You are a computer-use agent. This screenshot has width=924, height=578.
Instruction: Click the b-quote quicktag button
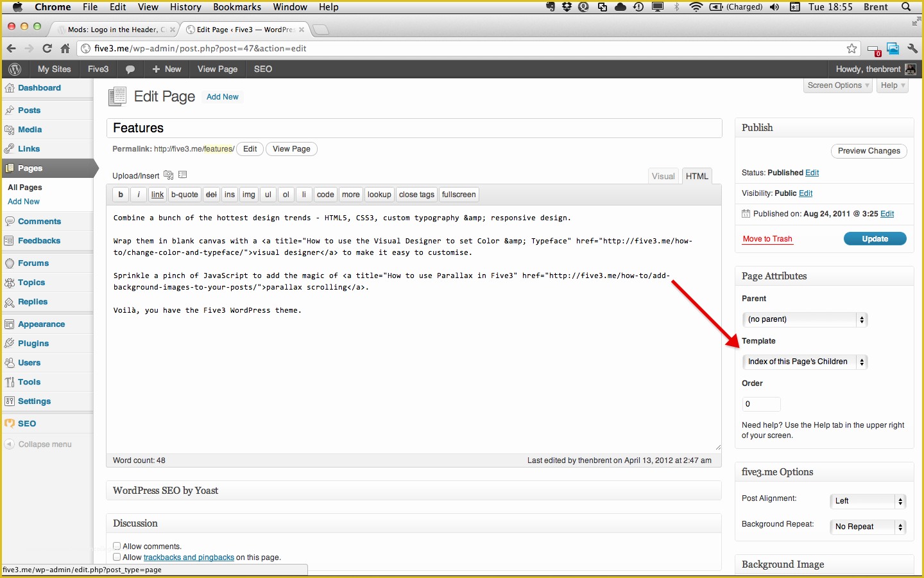185,195
